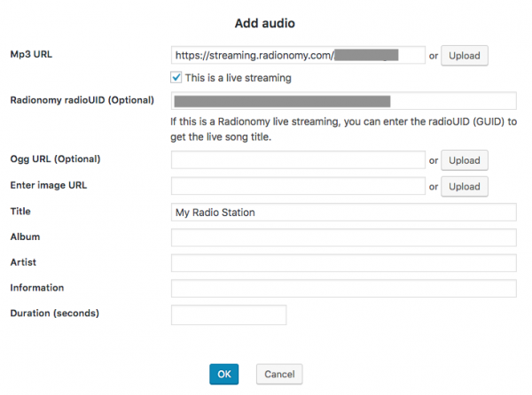Screen dimensions: 532x395
Task: Click the 'Add audio' dialog heading
Action: click(266, 21)
